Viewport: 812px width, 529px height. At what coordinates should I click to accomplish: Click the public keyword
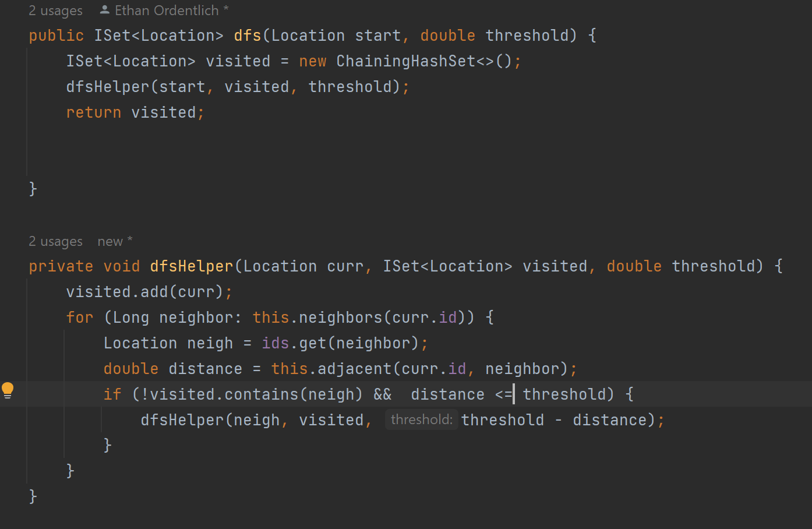click(x=56, y=36)
